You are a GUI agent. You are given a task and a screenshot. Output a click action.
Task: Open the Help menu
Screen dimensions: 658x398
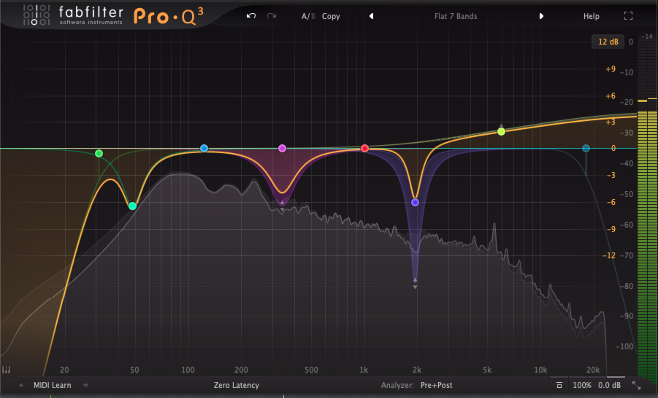591,16
